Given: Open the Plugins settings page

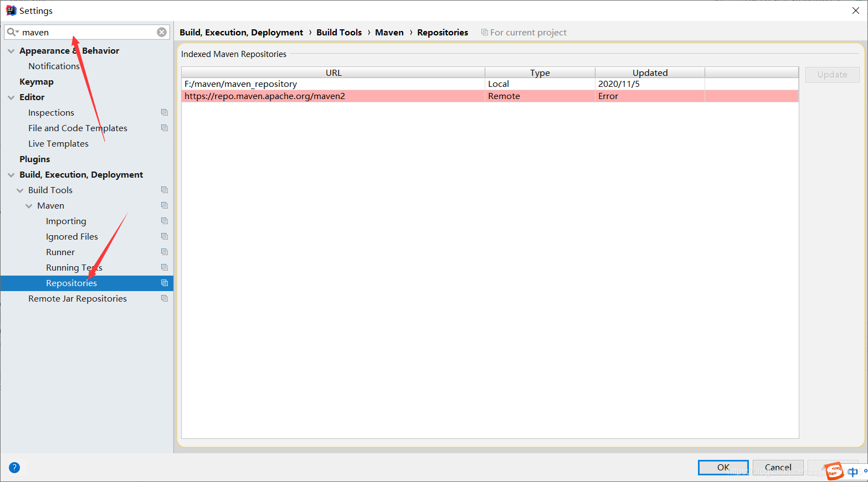Looking at the screenshot, I should click(34, 159).
